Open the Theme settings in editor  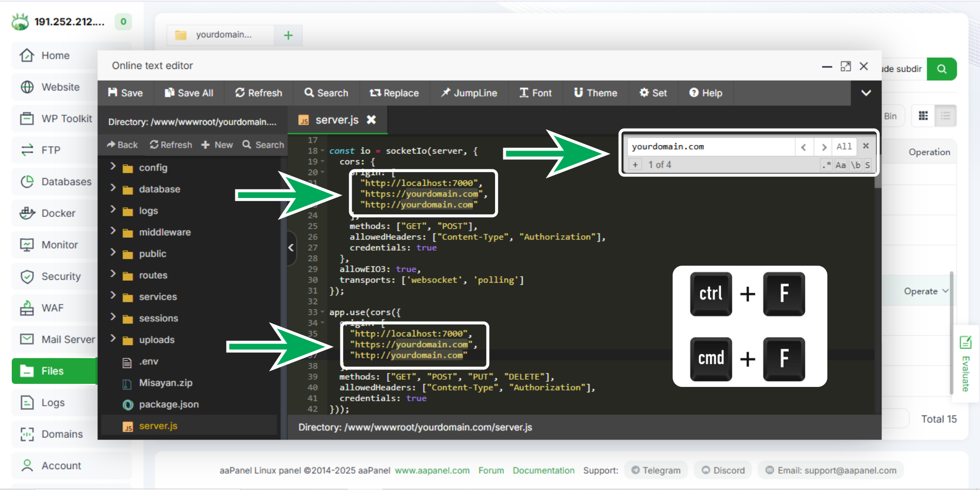click(595, 93)
